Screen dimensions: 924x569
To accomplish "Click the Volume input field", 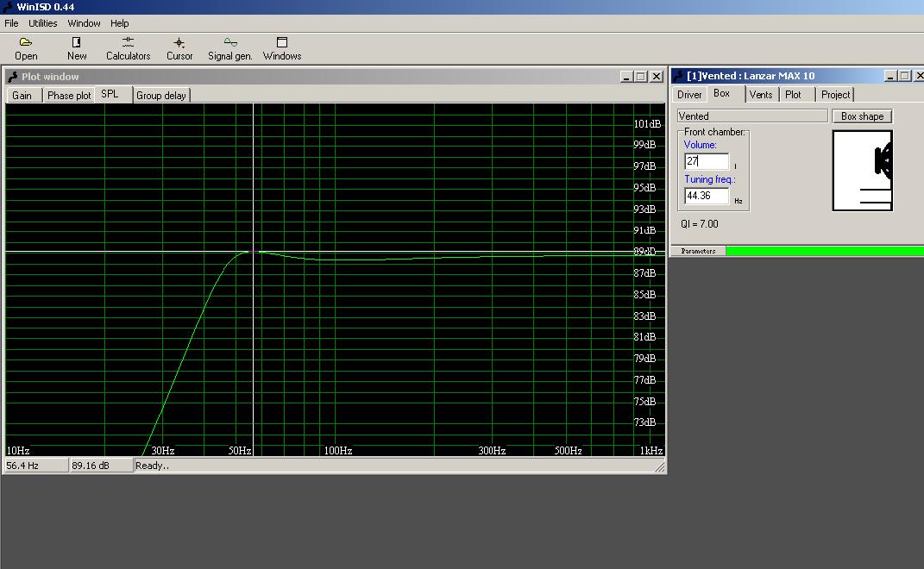I will [707, 161].
